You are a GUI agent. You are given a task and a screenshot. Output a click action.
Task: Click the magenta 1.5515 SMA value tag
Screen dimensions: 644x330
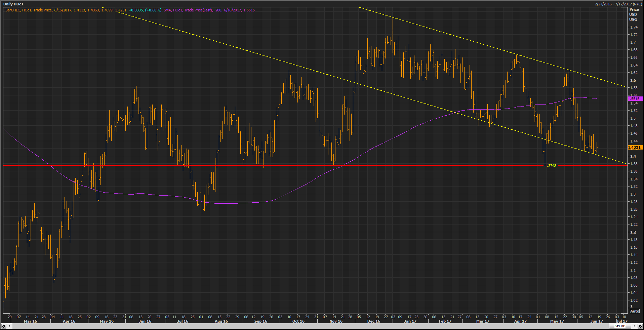coord(635,99)
